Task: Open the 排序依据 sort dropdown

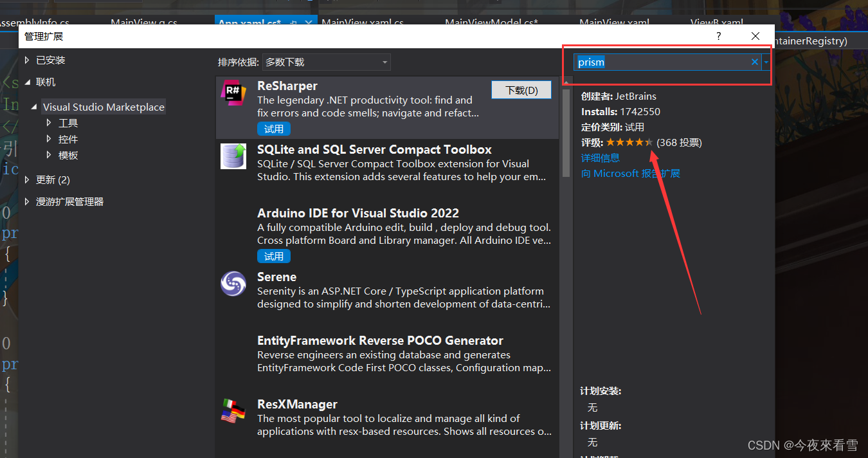Action: click(327, 62)
